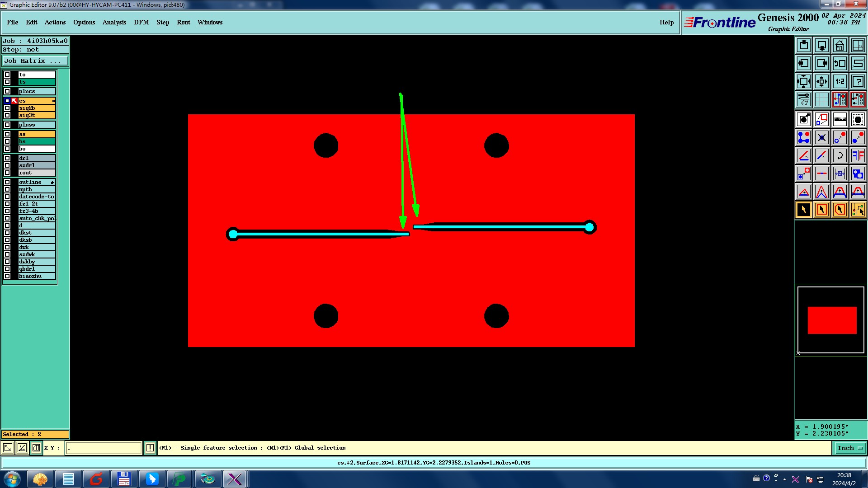Open the Analysis menu
This screenshot has height=488, width=868.
point(114,22)
